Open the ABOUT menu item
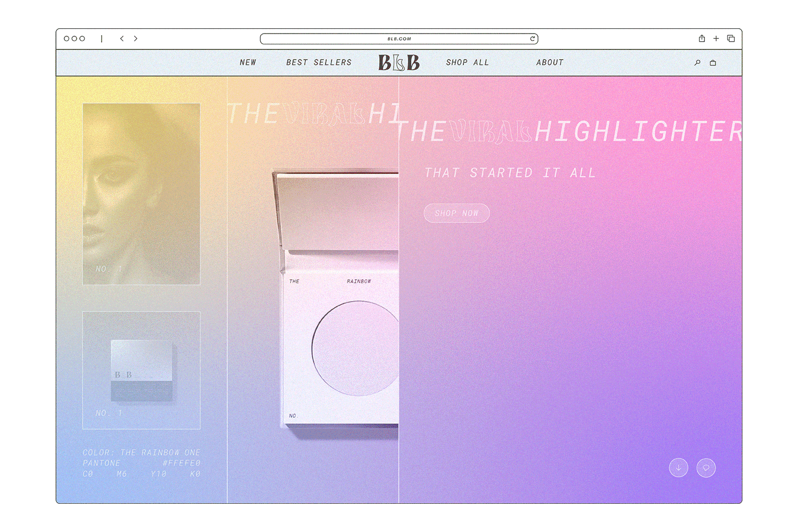Image resolution: width=798 pixels, height=532 pixels. pyautogui.click(x=550, y=62)
